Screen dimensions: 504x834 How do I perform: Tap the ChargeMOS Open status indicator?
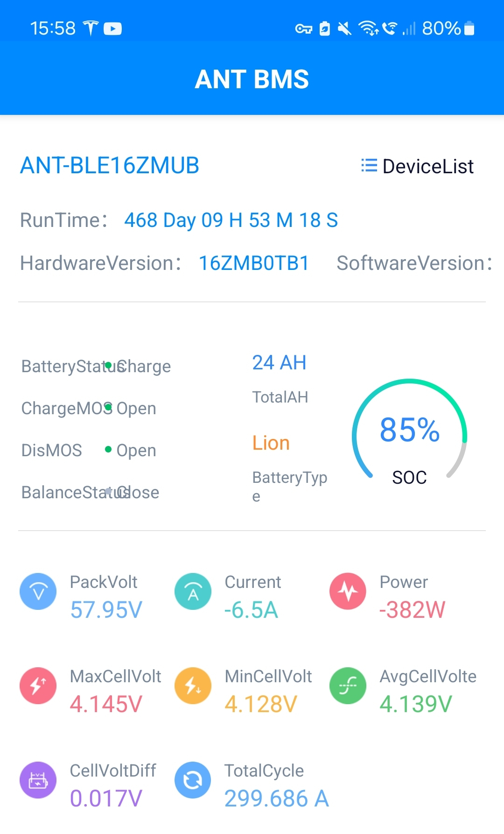click(x=135, y=408)
